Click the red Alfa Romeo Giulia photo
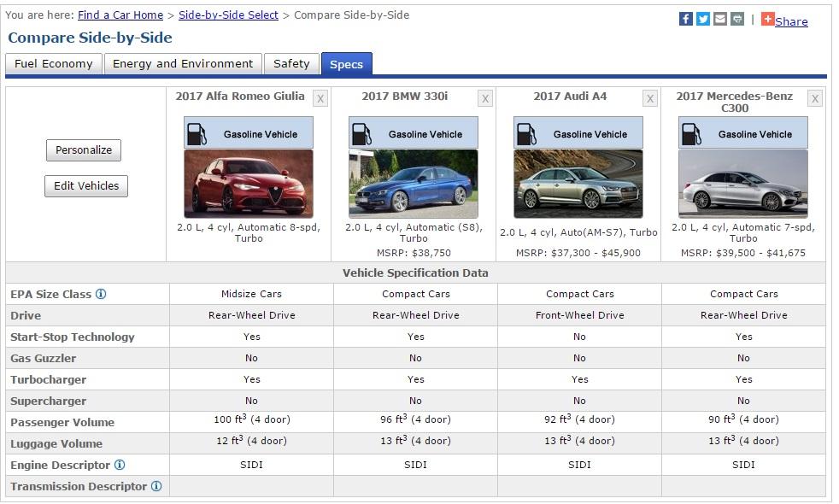 tap(249, 184)
